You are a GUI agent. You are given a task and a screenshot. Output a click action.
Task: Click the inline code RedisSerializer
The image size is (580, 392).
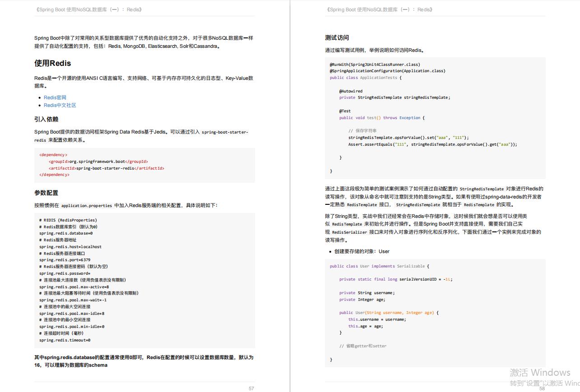pyautogui.click(x=349, y=232)
